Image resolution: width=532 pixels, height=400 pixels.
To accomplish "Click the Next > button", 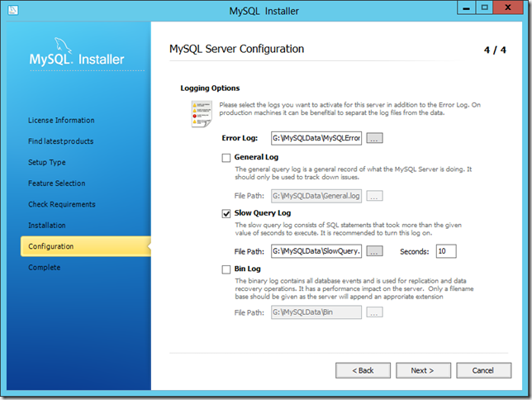I will tap(424, 370).
